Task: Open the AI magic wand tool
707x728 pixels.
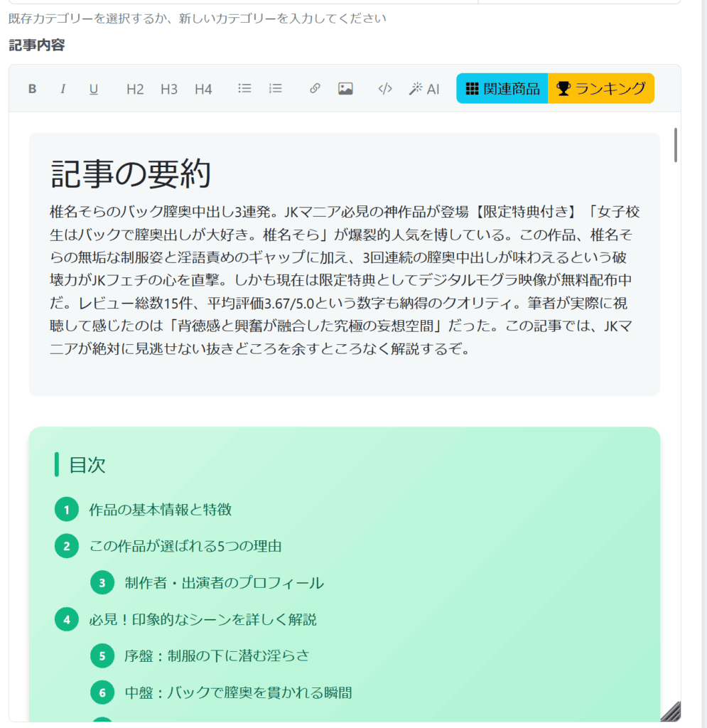Action: pos(424,89)
